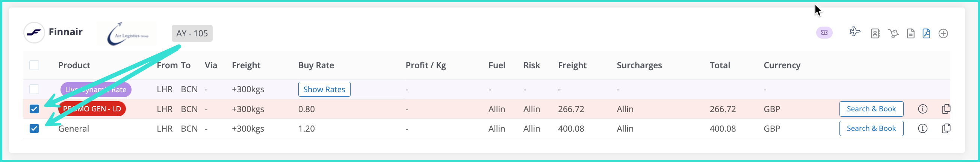Click the Show Rates button
Viewport: 980px width, 162px height.
coord(324,90)
